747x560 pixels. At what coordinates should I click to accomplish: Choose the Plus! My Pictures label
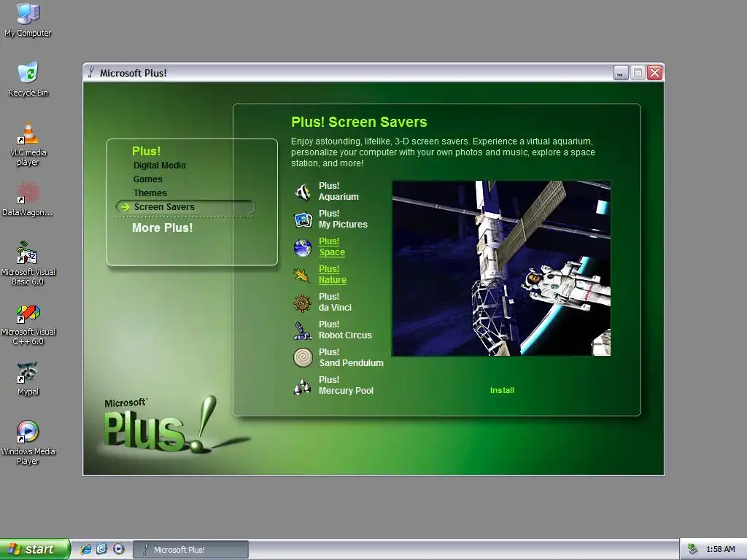tap(343, 219)
